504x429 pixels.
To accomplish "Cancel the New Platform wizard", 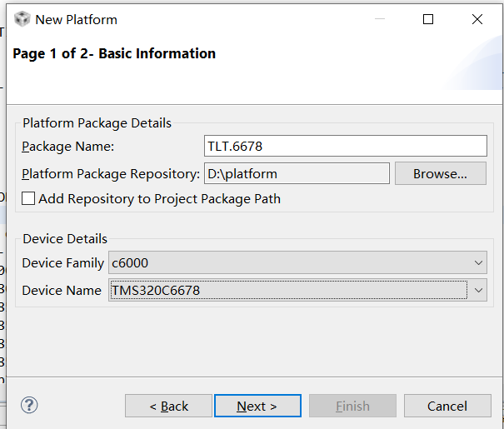I will pos(447,406).
